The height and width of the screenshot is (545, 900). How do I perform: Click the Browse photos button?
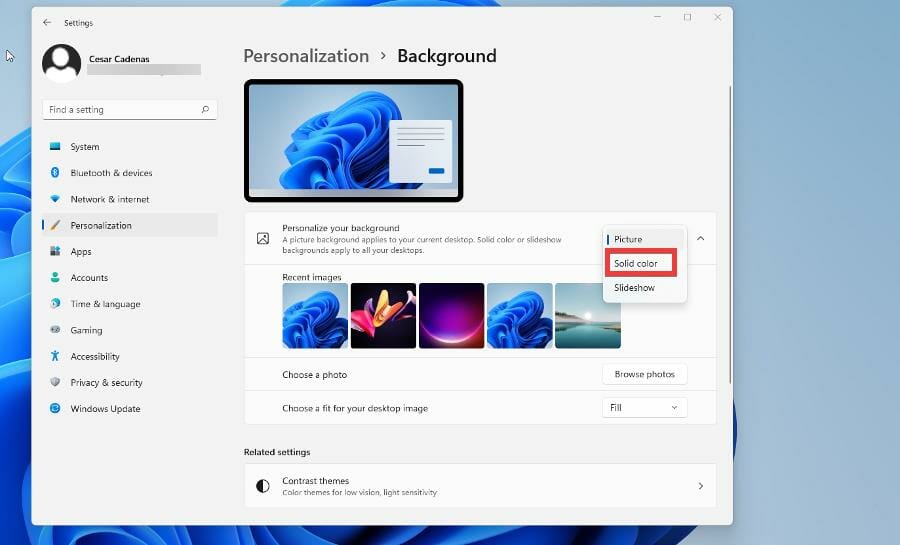(644, 374)
